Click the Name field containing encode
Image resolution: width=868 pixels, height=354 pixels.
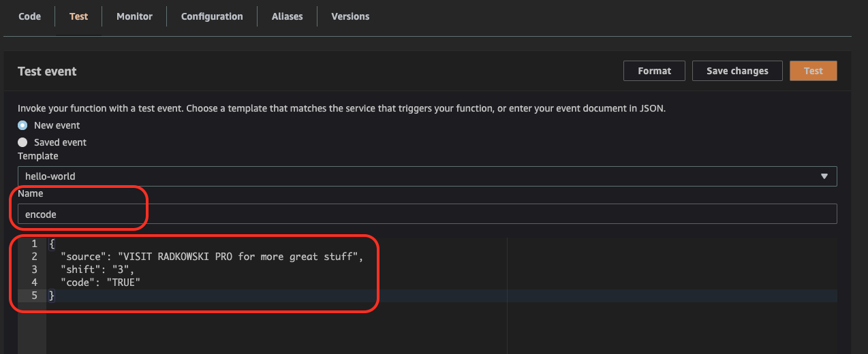pos(427,214)
